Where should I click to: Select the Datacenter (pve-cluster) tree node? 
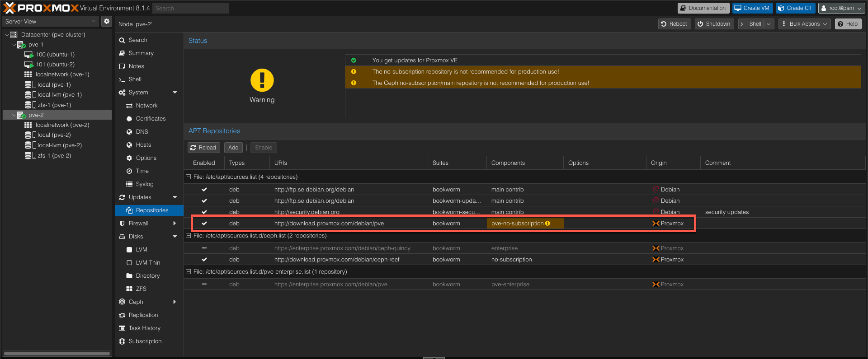(x=53, y=34)
